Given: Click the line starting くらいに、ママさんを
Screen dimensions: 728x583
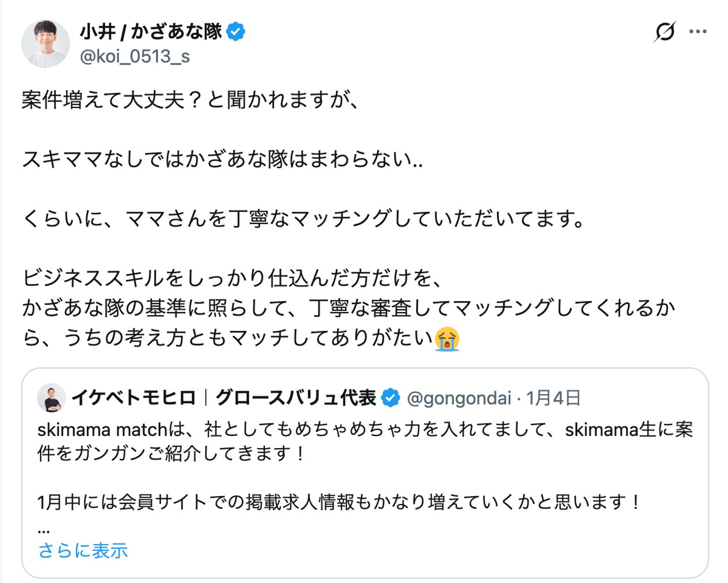Looking at the screenshot, I should [303, 219].
